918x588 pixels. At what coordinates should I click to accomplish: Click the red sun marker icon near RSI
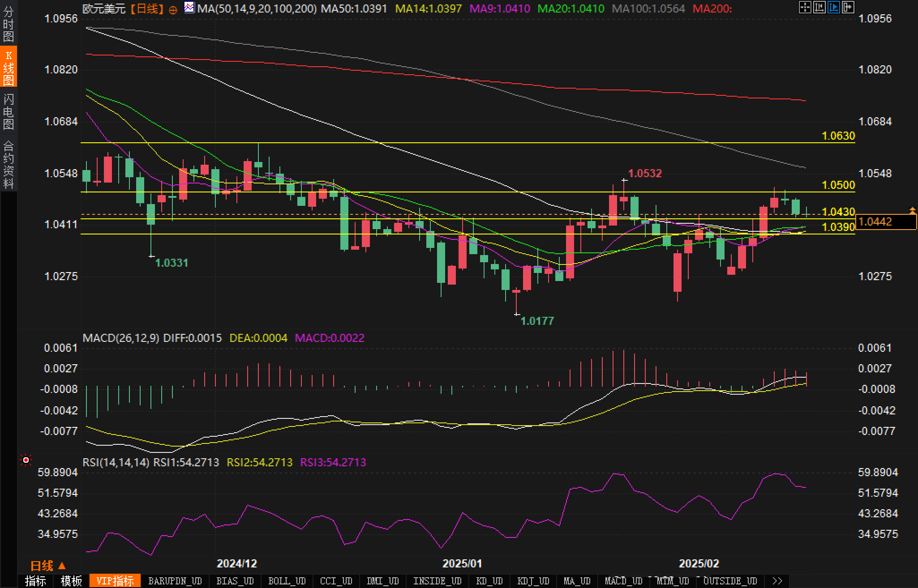coord(26,460)
